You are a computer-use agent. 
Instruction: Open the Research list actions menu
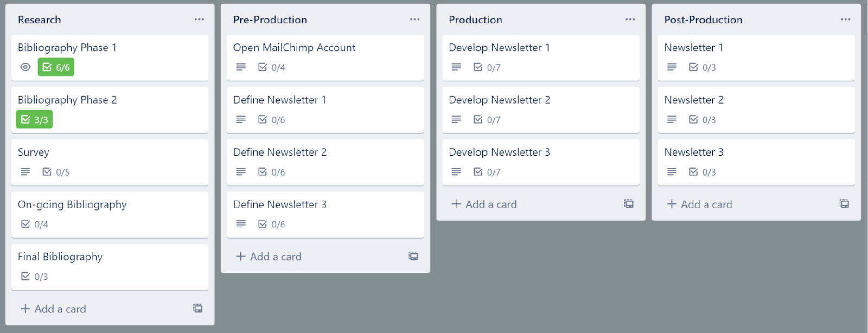click(199, 20)
